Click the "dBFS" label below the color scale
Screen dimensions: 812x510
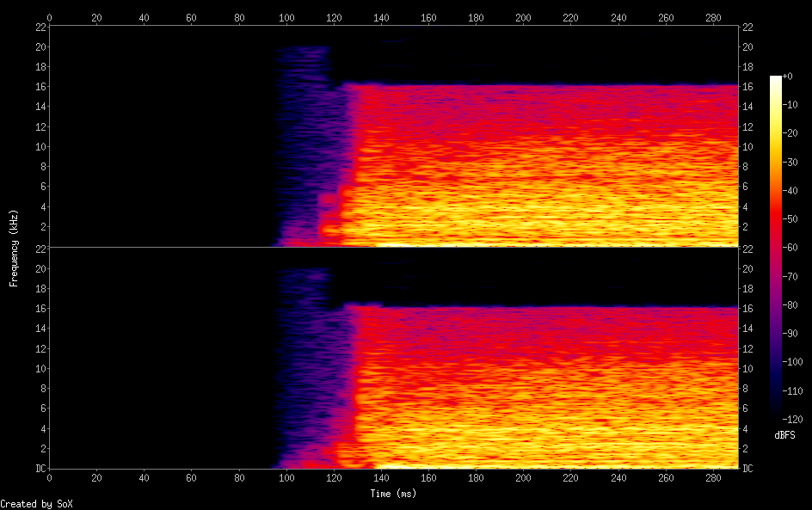784,435
